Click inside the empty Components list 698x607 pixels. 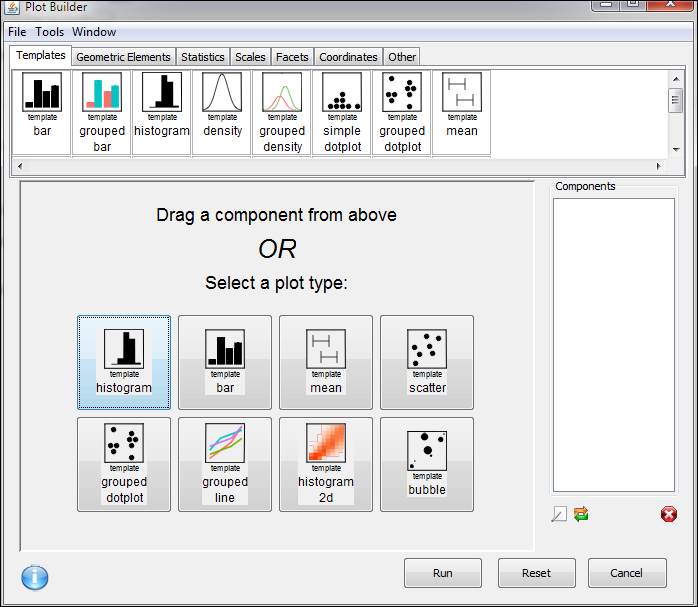pyautogui.click(x=613, y=345)
